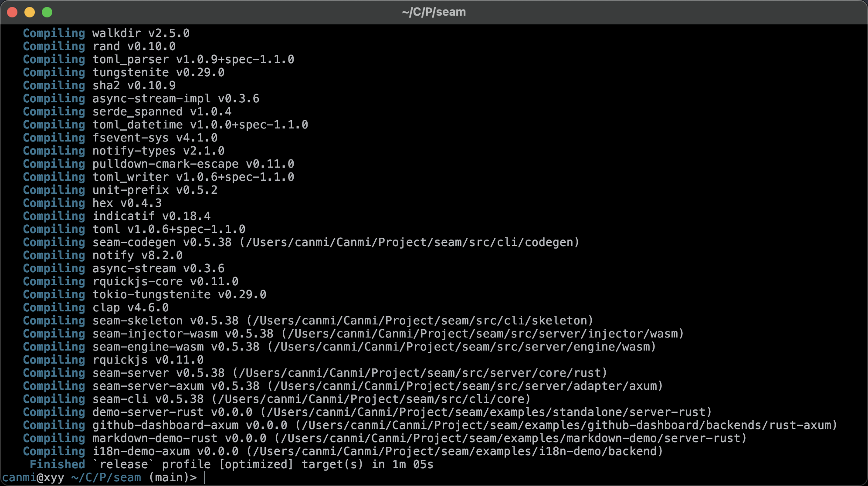This screenshot has width=868, height=486.
Task: Click the (main) git branch indicator
Action: click(168, 478)
